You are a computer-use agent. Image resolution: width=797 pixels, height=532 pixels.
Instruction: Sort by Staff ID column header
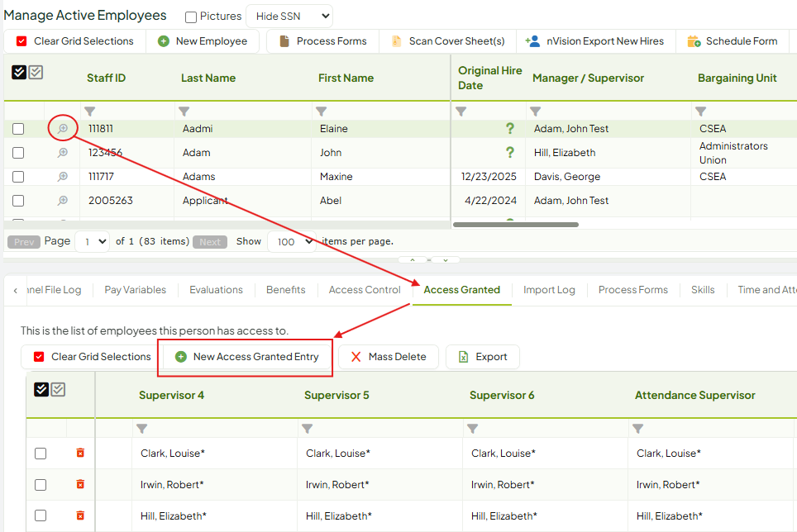106,78
